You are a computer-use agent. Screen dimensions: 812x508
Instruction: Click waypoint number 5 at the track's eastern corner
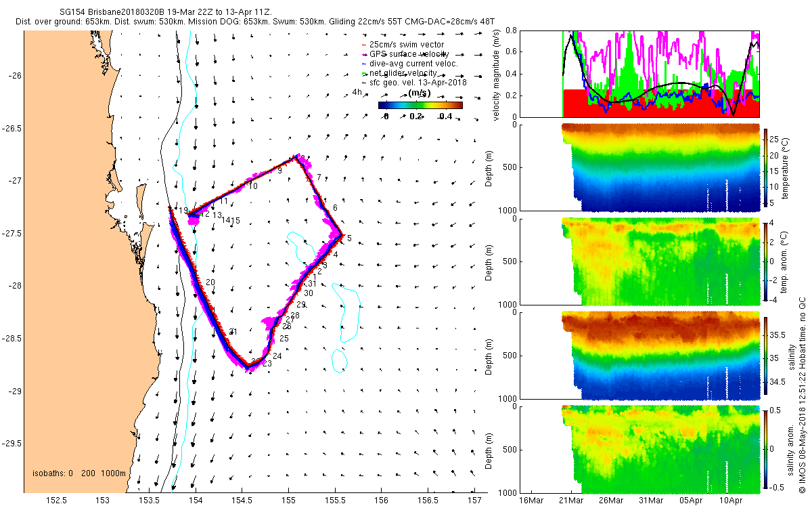pyautogui.click(x=349, y=238)
